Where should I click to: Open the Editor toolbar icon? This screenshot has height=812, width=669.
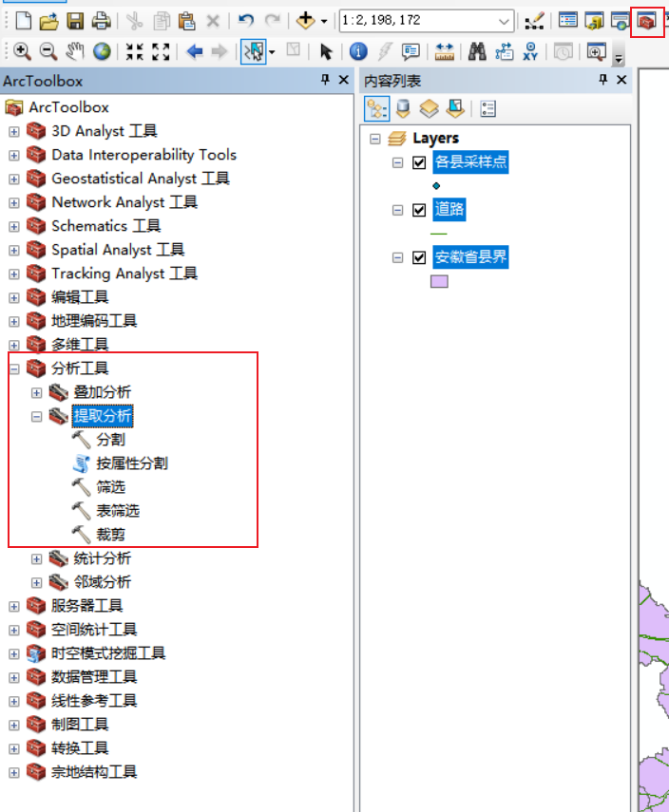tap(534, 21)
